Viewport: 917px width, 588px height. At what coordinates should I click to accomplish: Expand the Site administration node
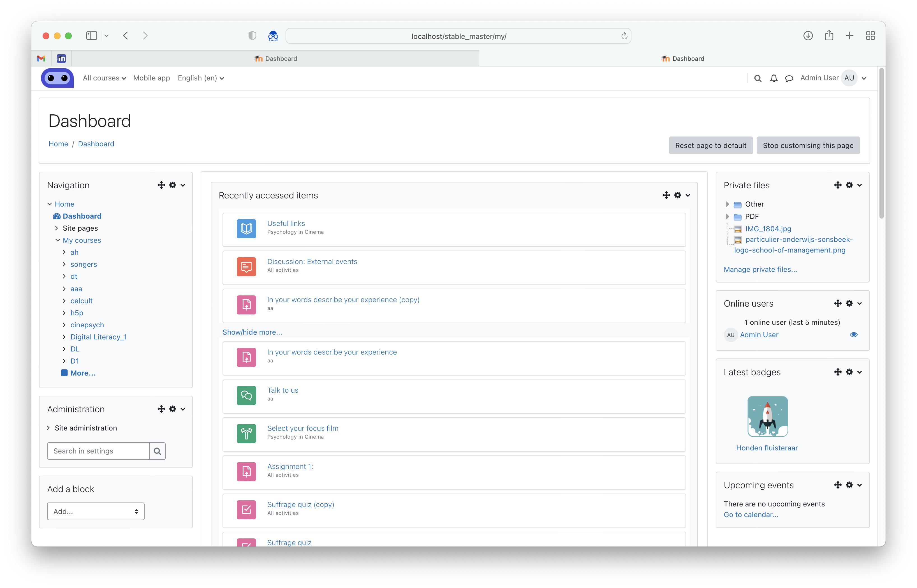coord(49,428)
